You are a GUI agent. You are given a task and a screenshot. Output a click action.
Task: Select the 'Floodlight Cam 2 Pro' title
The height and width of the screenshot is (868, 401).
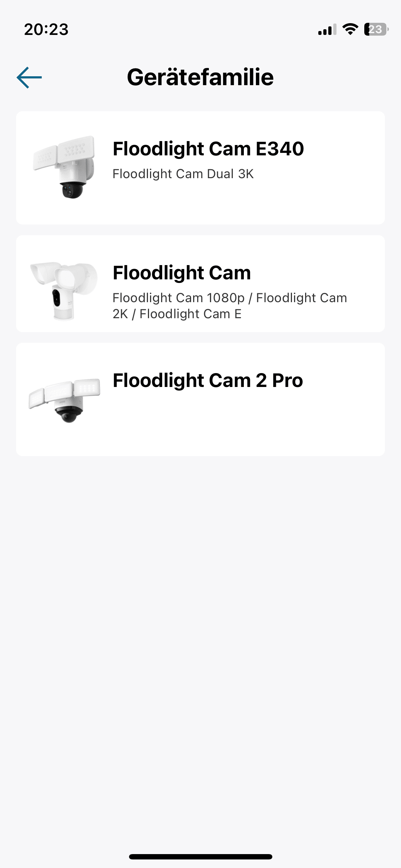point(208,380)
